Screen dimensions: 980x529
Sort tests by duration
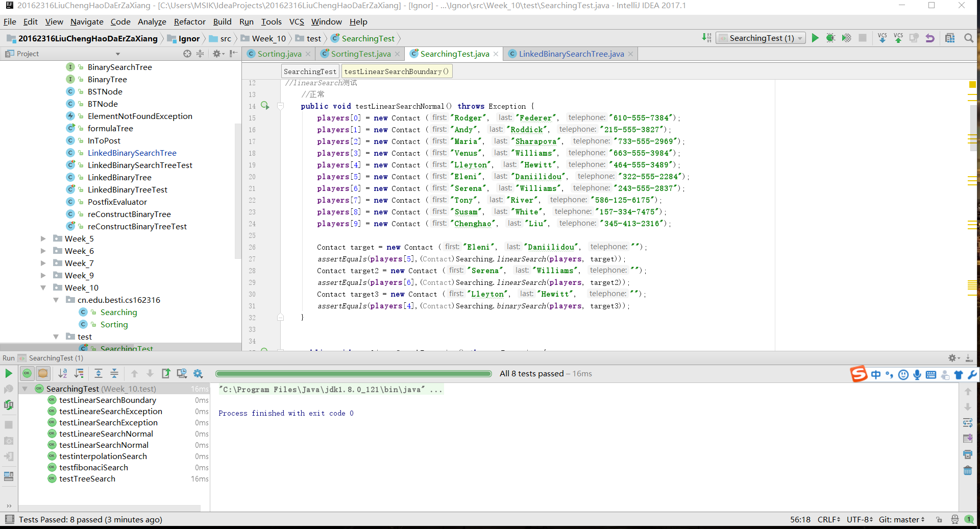[79, 373]
